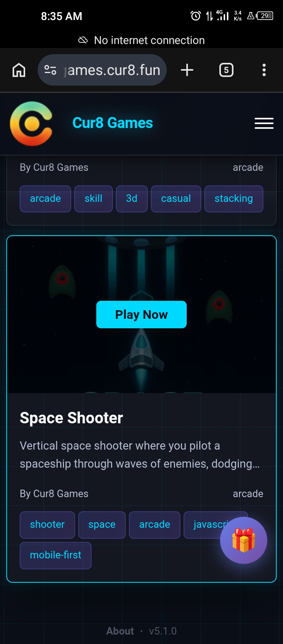
Task: Tap the games.cur8.fun address bar
Action: pos(102,70)
